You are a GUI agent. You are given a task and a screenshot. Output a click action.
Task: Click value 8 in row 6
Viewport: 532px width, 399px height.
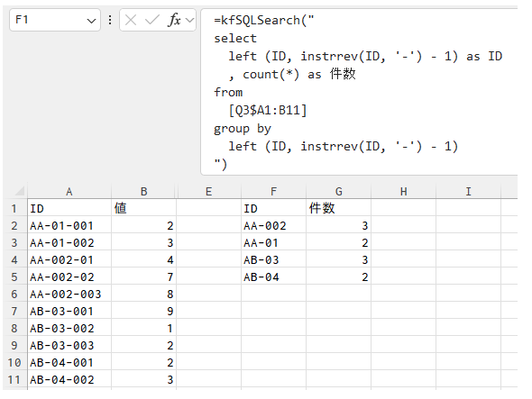144,294
